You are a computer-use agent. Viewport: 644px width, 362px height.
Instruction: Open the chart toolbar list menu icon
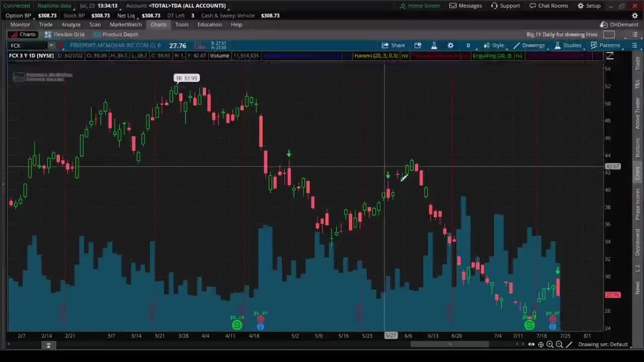[634, 45]
